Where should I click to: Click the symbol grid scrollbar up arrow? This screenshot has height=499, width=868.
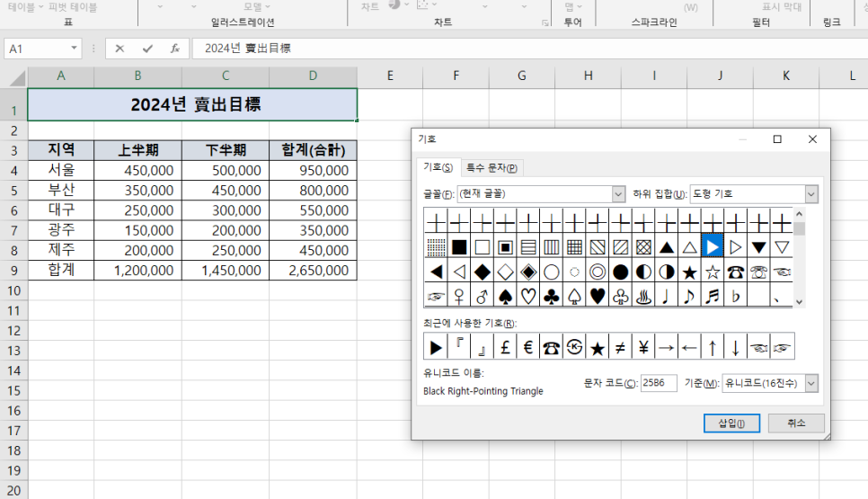(799, 213)
